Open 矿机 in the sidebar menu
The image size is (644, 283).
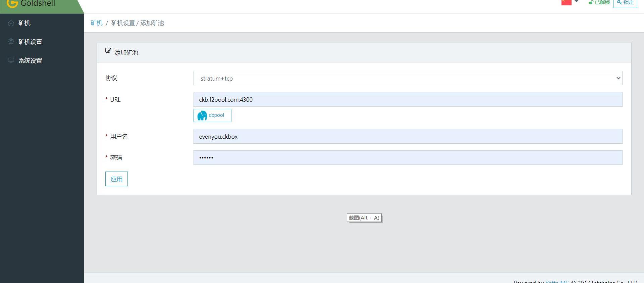24,23
